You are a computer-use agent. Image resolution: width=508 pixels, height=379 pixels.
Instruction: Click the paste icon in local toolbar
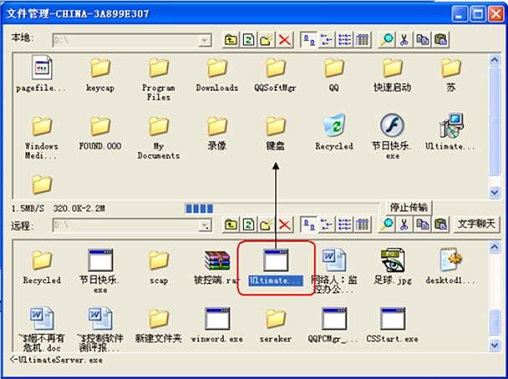point(440,40)
